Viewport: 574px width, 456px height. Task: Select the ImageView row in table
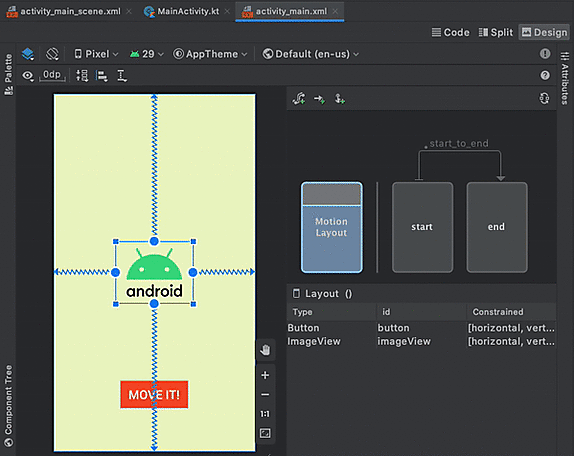click(421, 341)
